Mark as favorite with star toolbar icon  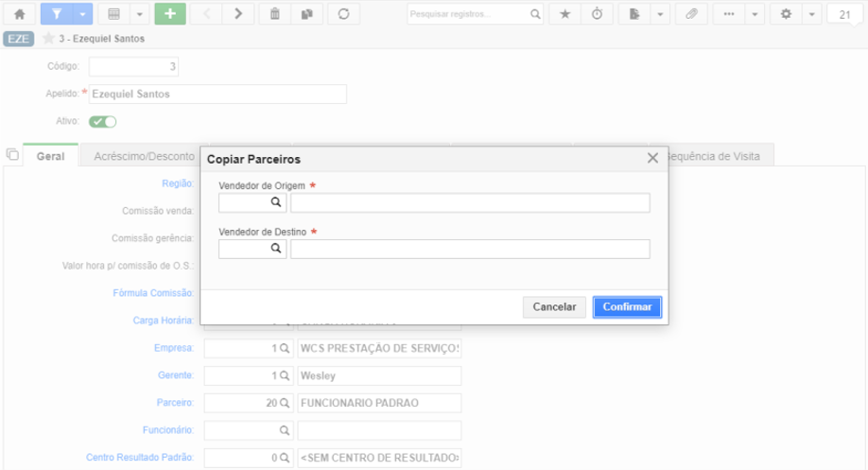(564, 14)
